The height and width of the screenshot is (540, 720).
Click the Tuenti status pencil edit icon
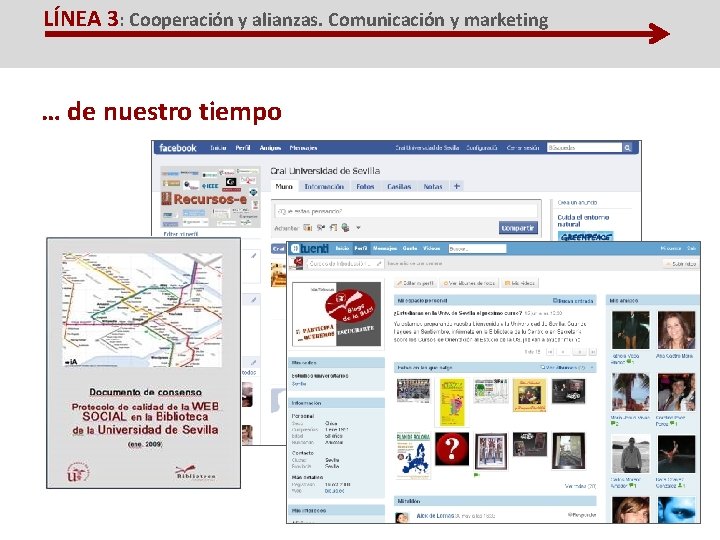379,264
